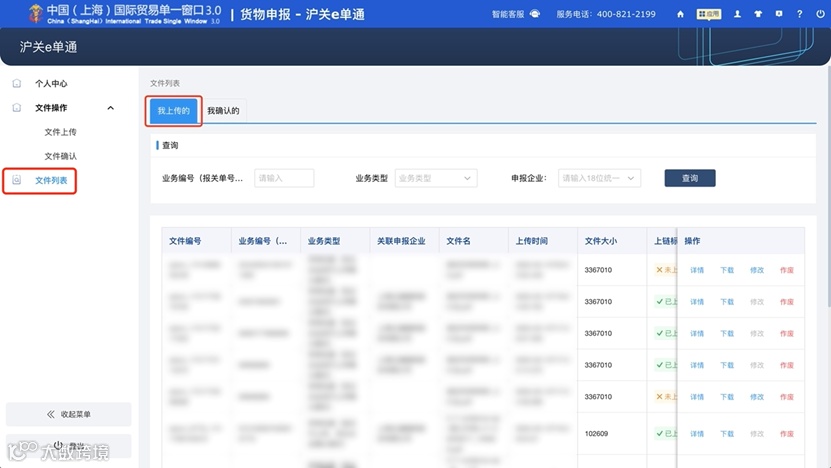
Task: Click the 查询 search button
Action: pyautogui.click(x=689, y=178)
